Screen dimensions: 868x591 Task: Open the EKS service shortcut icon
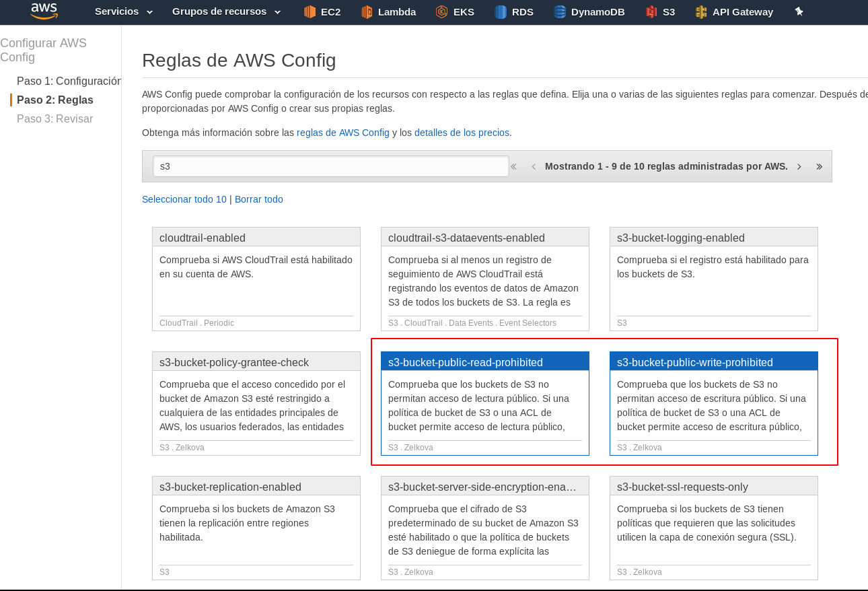[x=441, y=11]
